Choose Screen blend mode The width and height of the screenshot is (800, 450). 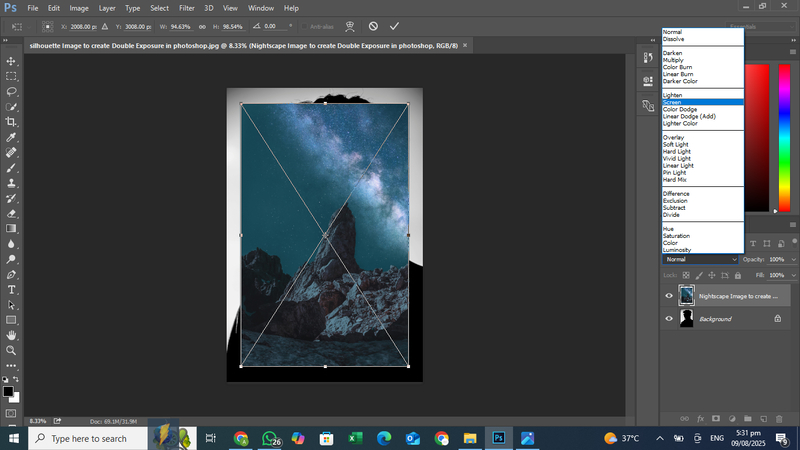pyautogui.click(x=703, y=102)
